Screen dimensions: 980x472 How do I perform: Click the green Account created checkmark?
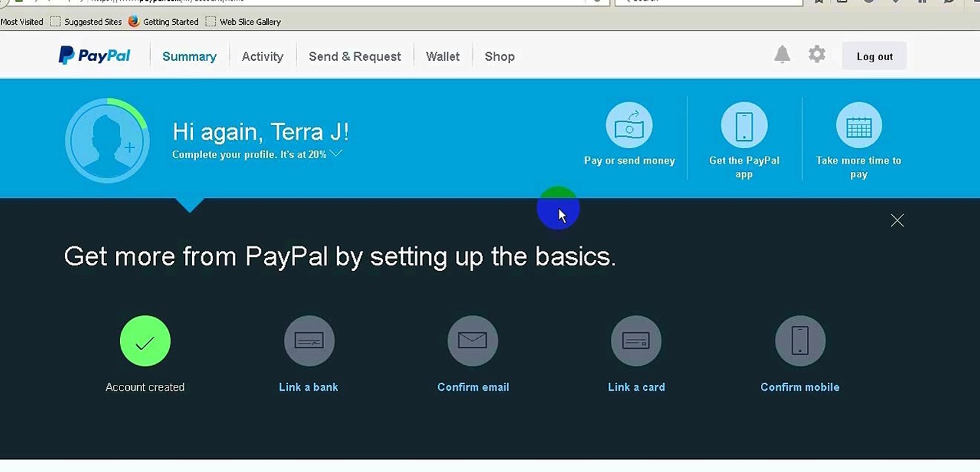145,341
